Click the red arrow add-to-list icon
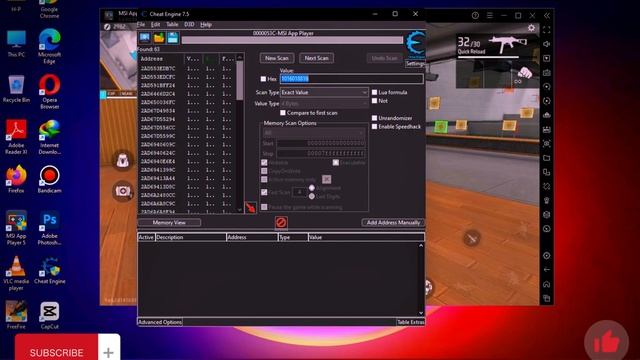The image size is (640, 360). click(x=251, y=208)
